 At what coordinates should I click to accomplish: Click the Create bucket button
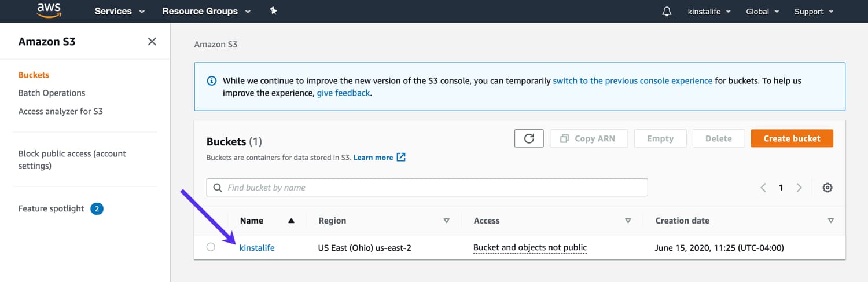[792, 138]
